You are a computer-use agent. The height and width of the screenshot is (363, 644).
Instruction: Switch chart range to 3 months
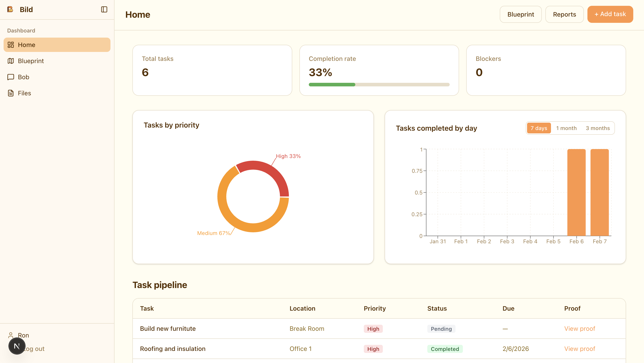coord(597,128)
